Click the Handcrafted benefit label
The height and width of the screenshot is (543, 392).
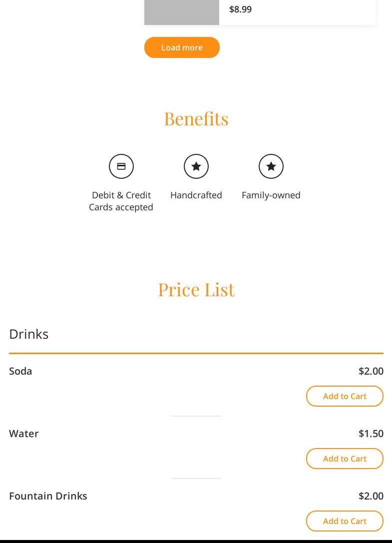tap(196, 195)
